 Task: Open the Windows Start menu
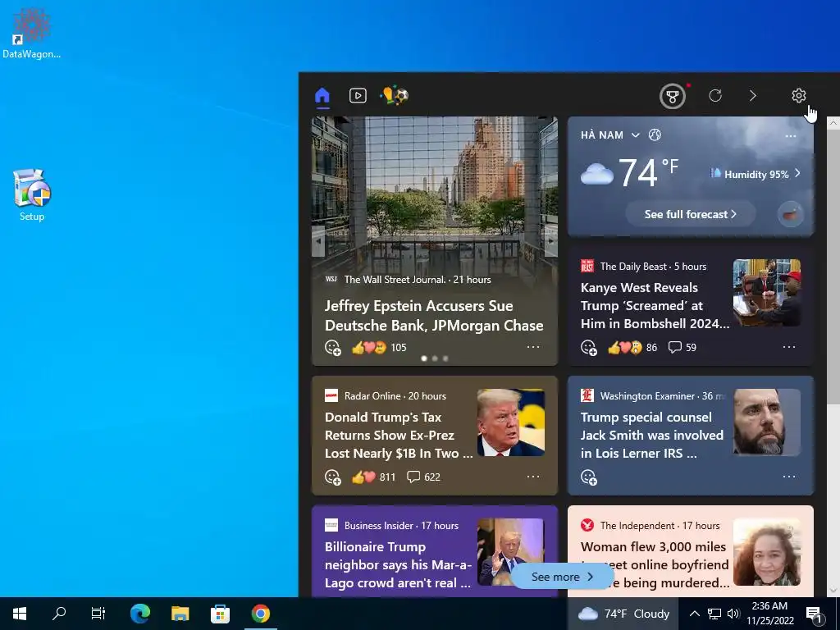pyautogui.click(x=20, y=614)
